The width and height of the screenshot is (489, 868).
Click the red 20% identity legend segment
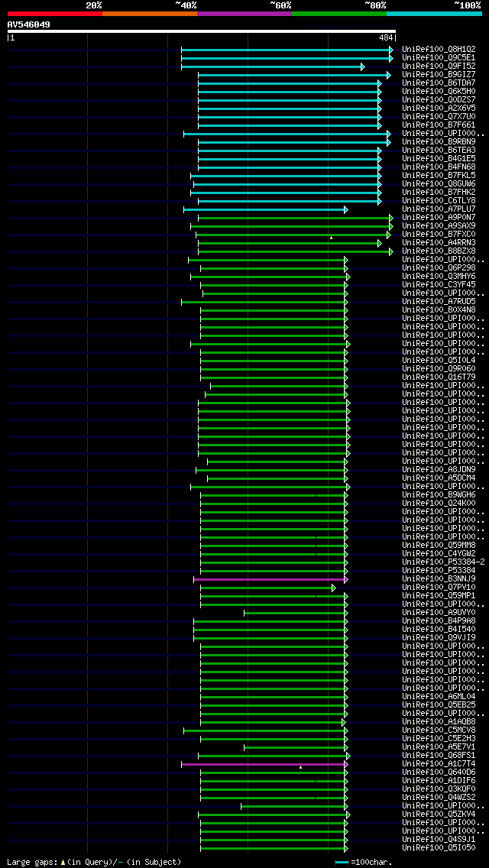pyautogui.click(x=55, y=13)
